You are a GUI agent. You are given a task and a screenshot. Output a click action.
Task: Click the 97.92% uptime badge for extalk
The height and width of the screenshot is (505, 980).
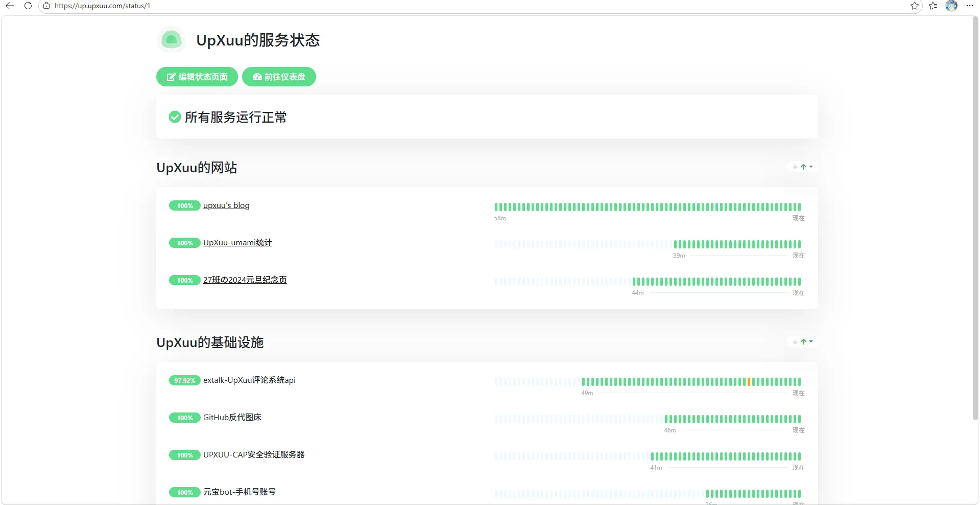point(185,380)
